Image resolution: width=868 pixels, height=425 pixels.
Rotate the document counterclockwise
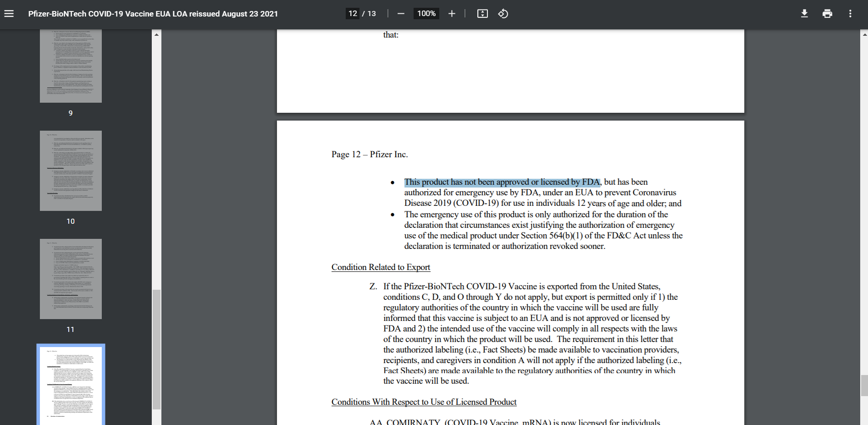(x=503, y=14)
